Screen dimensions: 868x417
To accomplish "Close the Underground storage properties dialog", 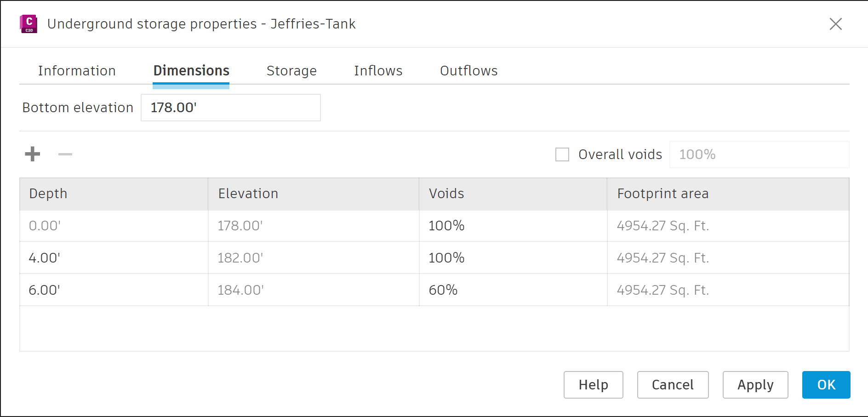I will tap(835, 24).
